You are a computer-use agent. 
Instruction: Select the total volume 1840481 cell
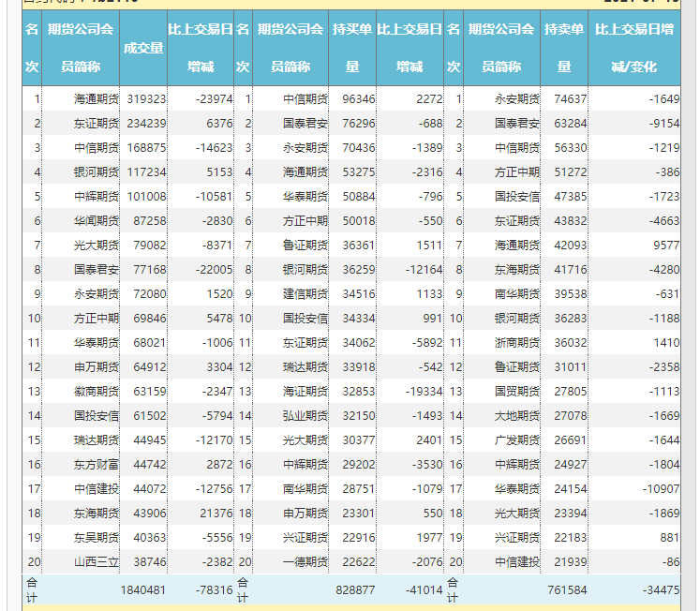pyautogui.click(x=142, y=589)
